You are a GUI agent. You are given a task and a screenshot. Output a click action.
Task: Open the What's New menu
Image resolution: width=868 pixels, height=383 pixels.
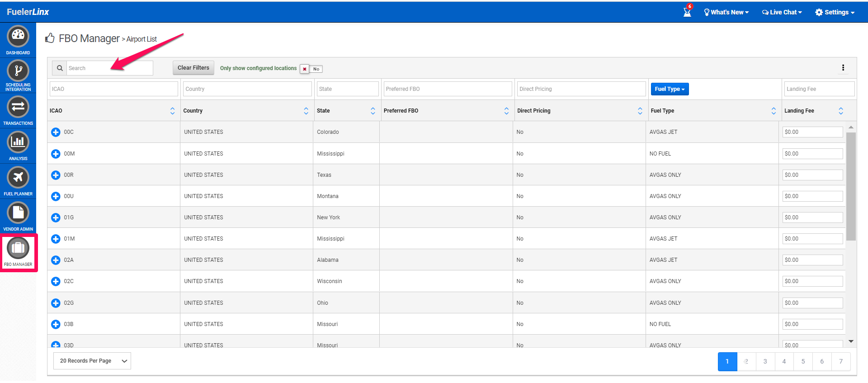726,12
